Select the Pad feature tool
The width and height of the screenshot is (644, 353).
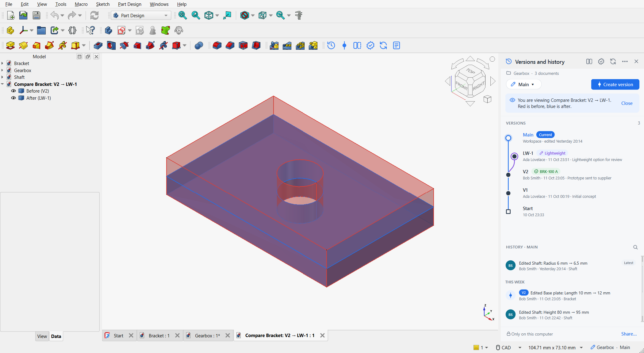pyautogui.click(x=10, y=45)
